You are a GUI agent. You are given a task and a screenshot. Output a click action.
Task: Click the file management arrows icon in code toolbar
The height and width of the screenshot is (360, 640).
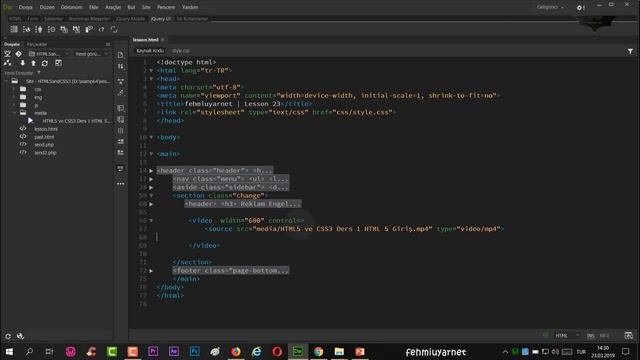tap(120, 66)
